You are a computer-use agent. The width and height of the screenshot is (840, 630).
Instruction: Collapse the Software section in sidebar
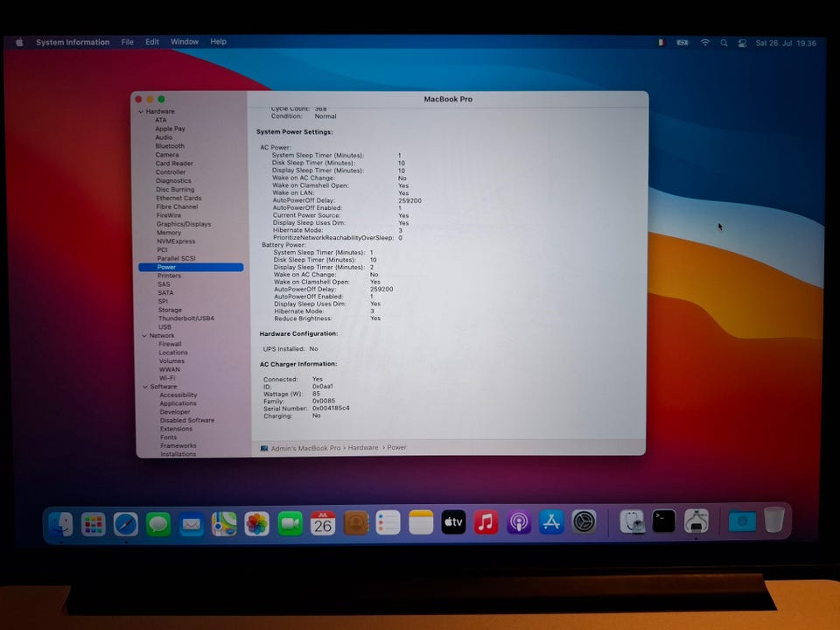[x=145, y=386]
